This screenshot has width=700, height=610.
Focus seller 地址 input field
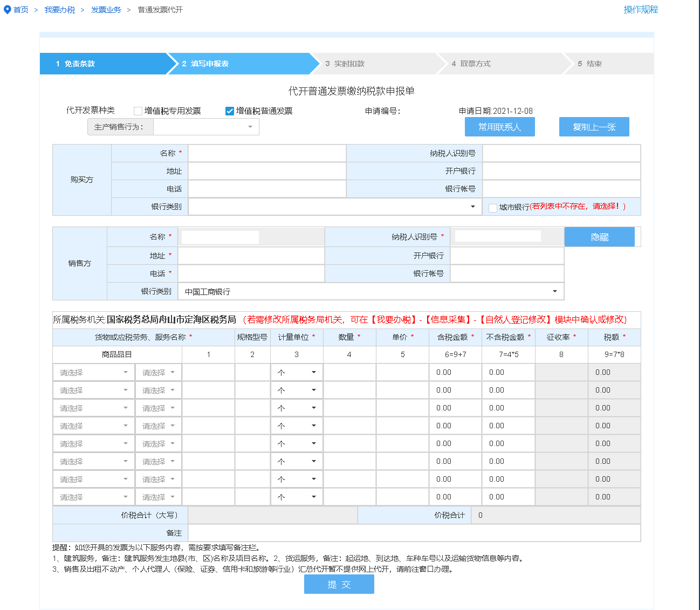pos(251,256)
